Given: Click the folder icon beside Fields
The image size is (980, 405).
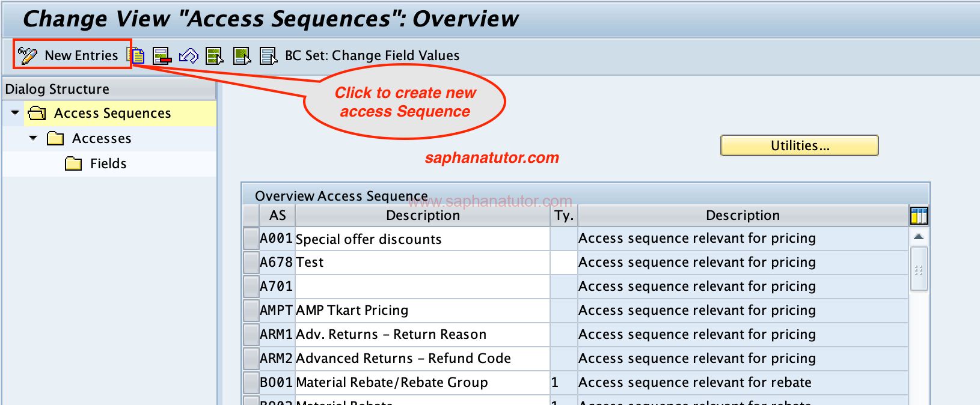Looking at the screenshot, I should coord(73,163).
